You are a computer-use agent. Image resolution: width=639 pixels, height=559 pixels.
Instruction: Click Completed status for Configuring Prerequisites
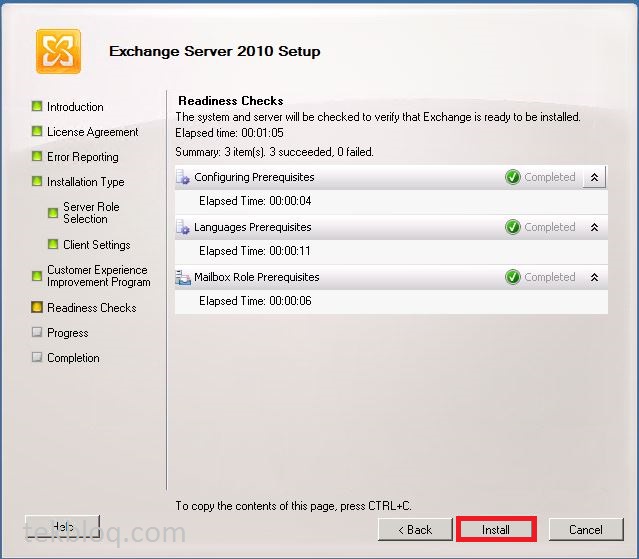coord(550,177)
